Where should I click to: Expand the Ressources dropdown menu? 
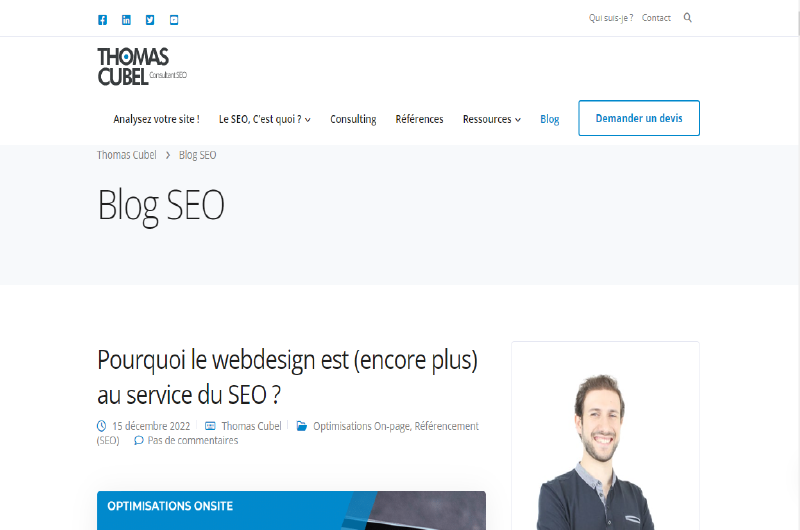pos(492,119)
